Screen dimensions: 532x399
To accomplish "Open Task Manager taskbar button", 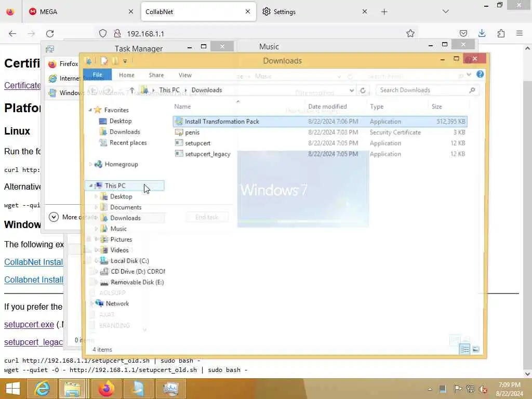I will 170,389.
